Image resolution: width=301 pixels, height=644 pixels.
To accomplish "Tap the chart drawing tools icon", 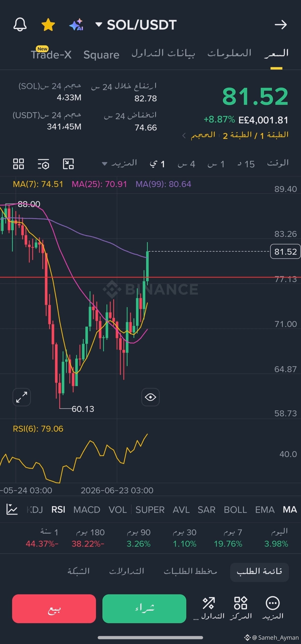I will (68, 164).
